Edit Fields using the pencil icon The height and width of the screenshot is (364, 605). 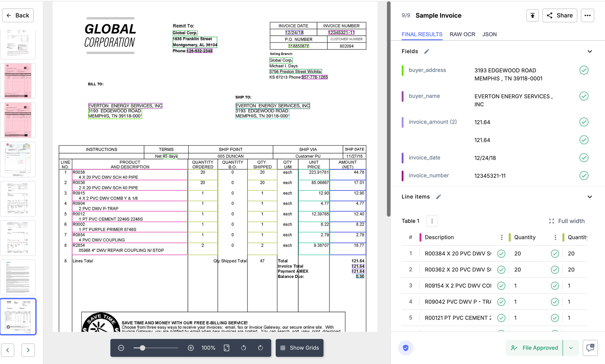pyautogui.click(x=427, y=51)
